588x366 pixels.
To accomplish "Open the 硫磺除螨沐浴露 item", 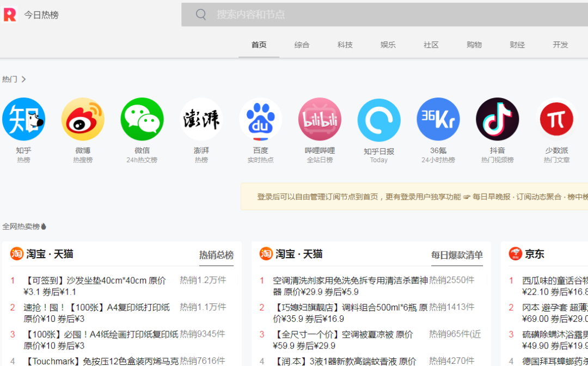I will [x=555, y=340].
